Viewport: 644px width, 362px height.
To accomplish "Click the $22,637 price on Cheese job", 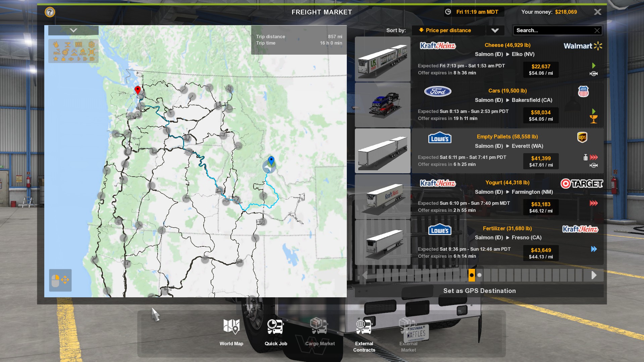I will [x=541, y=66].
